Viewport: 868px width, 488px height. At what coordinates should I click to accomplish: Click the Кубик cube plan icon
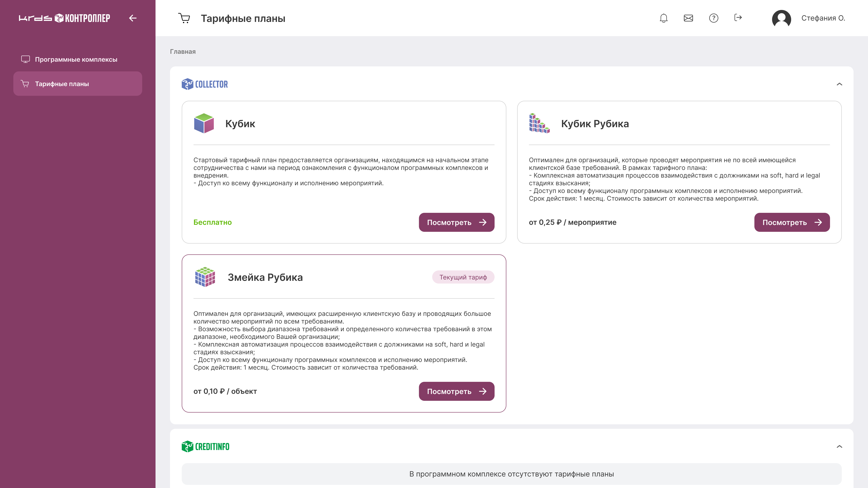click(x=204, y=123)
